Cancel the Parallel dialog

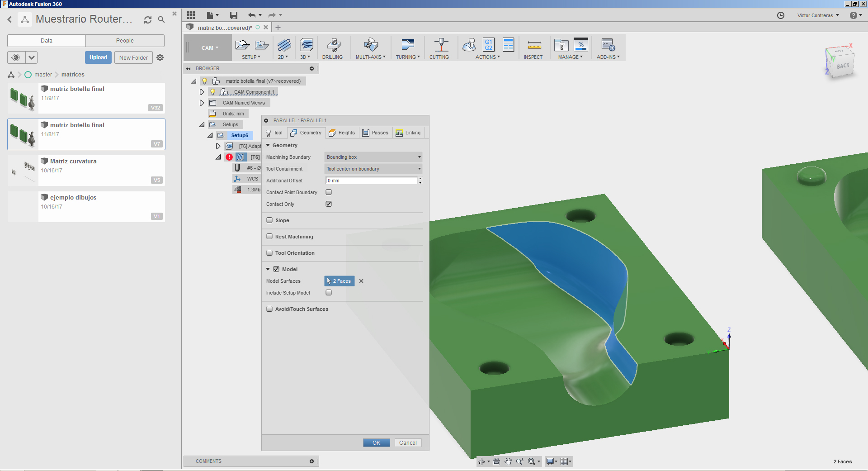click(x=408, y=443)
